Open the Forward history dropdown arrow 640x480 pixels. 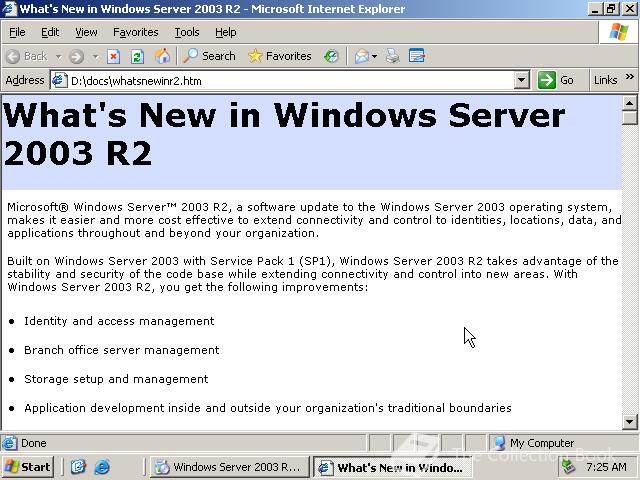(x=96, y=56)
